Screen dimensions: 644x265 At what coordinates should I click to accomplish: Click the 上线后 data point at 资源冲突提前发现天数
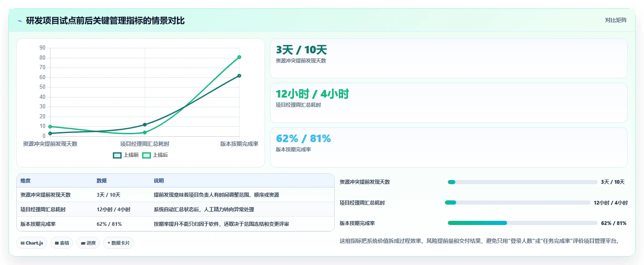[50, 127]
